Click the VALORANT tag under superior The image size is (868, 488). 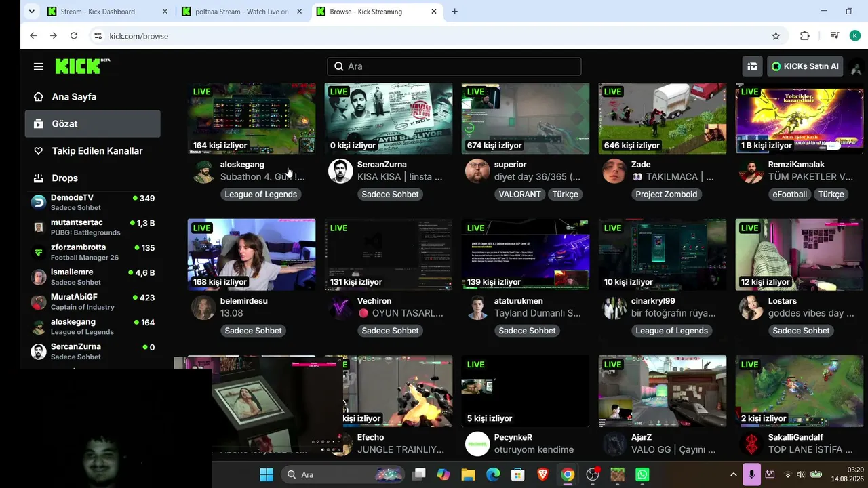tap(520, 195)
